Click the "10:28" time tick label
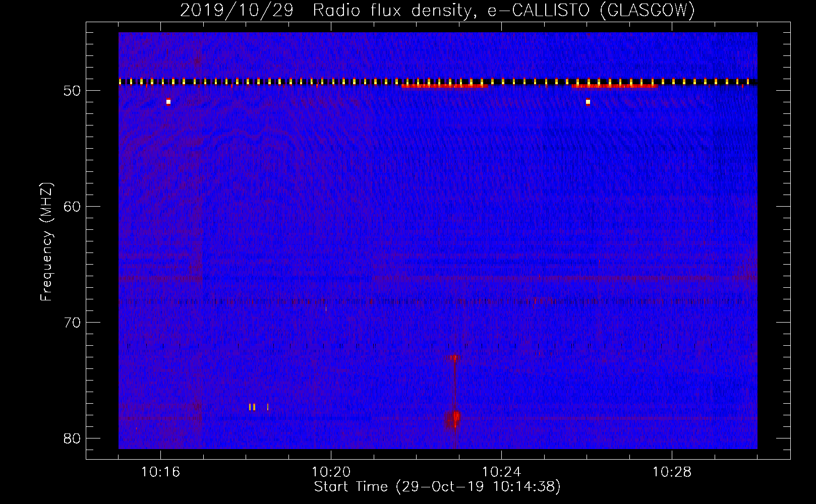This screenshot has height=504, width=816. tap(672, 472)
